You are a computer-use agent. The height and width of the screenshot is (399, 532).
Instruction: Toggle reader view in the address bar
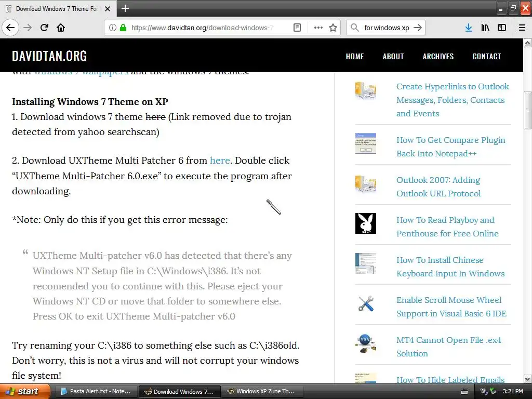pyautogui.click(x=297, y=28)
